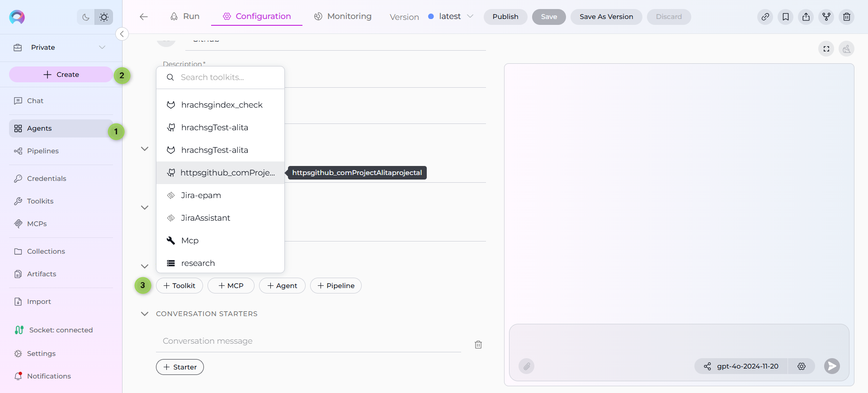The width and height of the screenshot is (868, 393).
Task: Click the fork icon in top toolbar
Action: coord(826,17)
